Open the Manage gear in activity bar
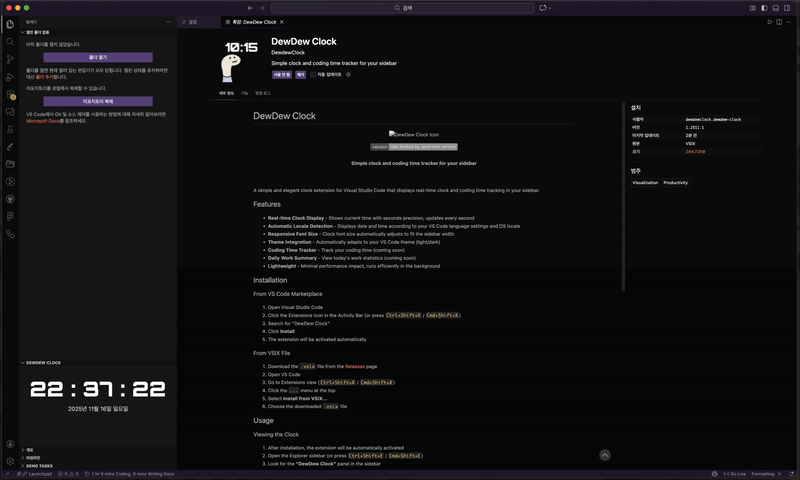This screenshot has width=800, height=480. click(x=10, y=461)
